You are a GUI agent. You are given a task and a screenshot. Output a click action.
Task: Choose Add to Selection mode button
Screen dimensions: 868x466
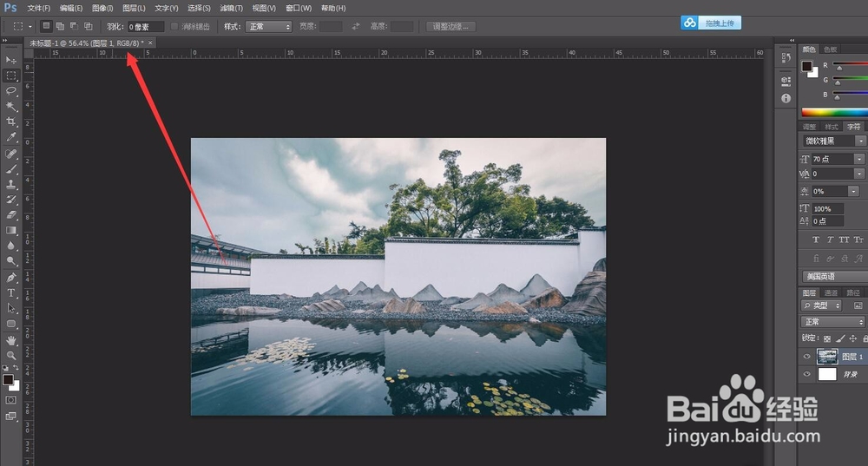pyautogui.click(x=60, y=26)
